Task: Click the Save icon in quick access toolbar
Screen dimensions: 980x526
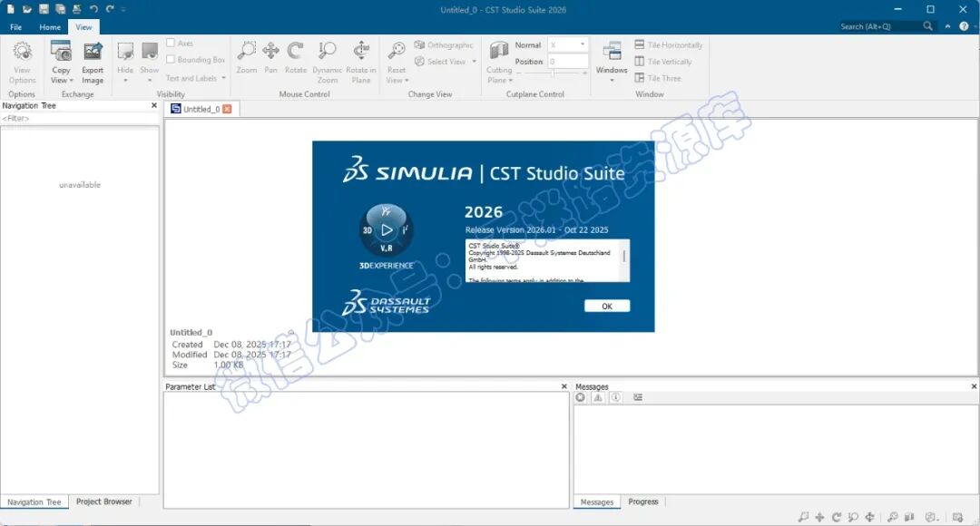Action: [44, 9]
